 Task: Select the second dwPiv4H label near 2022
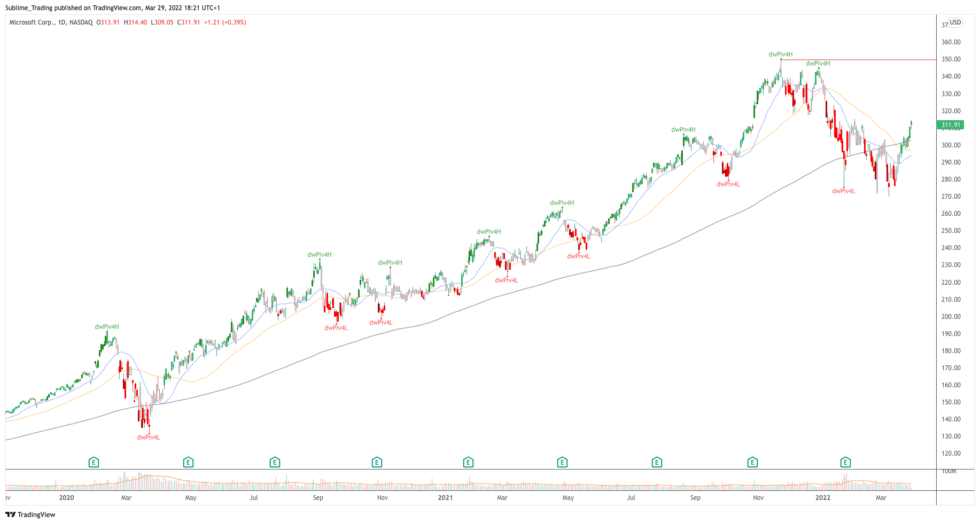818,64
